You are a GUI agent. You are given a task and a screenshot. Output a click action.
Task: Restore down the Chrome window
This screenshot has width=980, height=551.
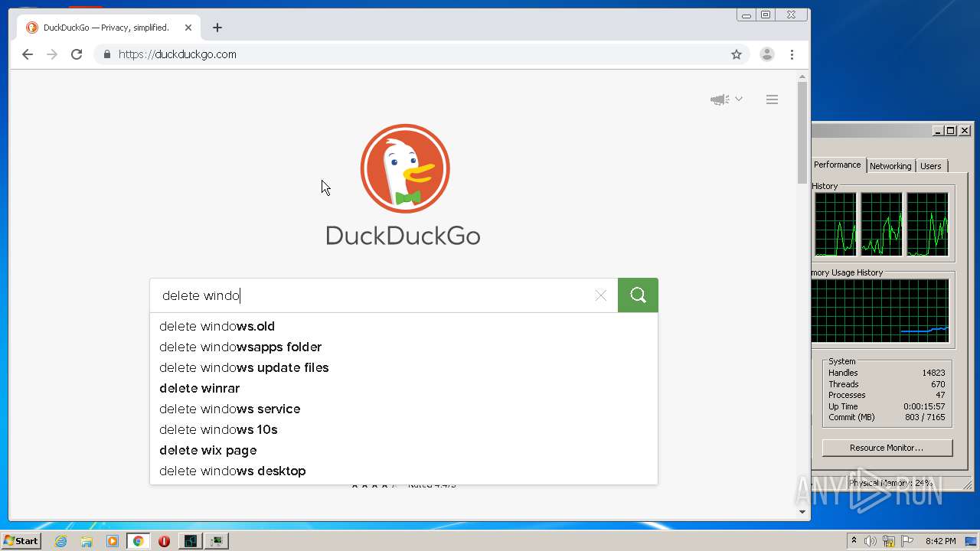(765, 15)
